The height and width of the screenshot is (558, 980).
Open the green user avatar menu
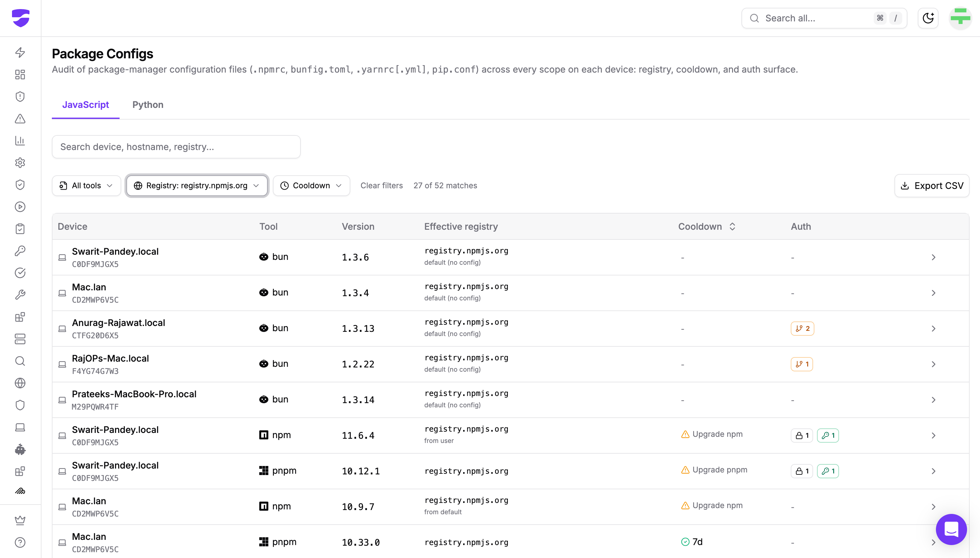(960, 18)
